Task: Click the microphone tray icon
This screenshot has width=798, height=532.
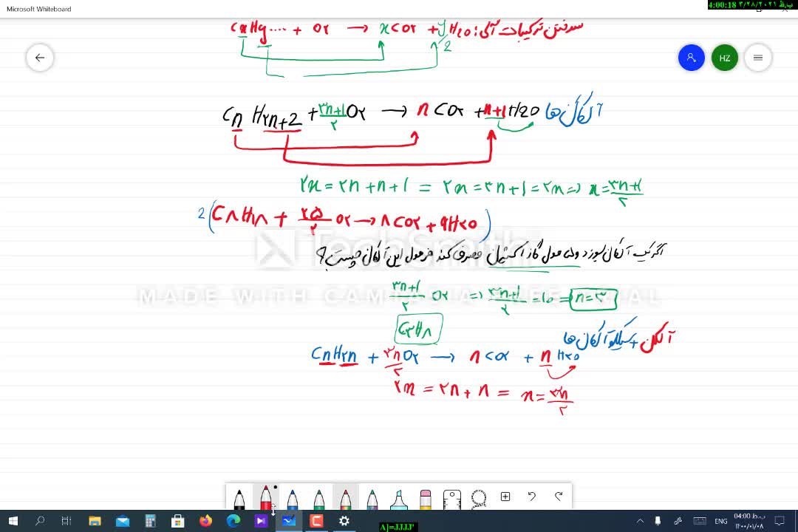Action: coord(658,521)
